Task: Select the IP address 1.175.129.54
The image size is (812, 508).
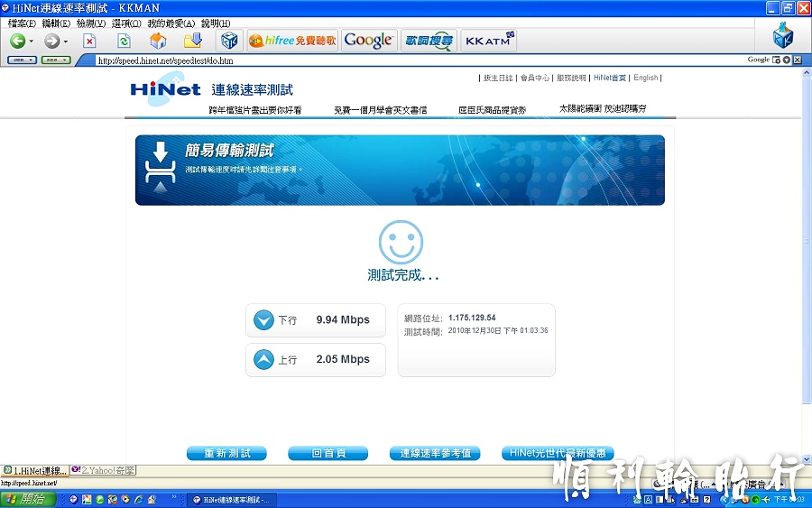Action: pos(472,318)
